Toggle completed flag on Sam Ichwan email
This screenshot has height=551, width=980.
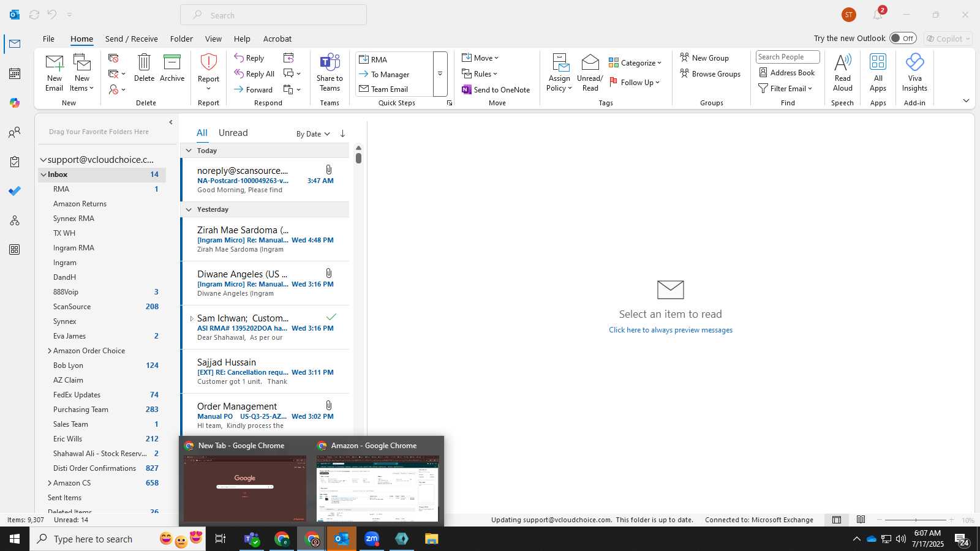(x=331, y=317)
